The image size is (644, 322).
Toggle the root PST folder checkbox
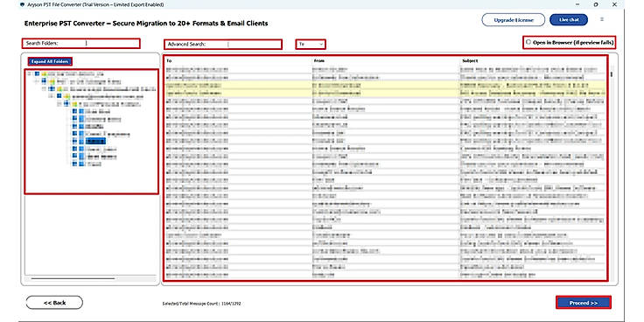(x=37, y=74)
